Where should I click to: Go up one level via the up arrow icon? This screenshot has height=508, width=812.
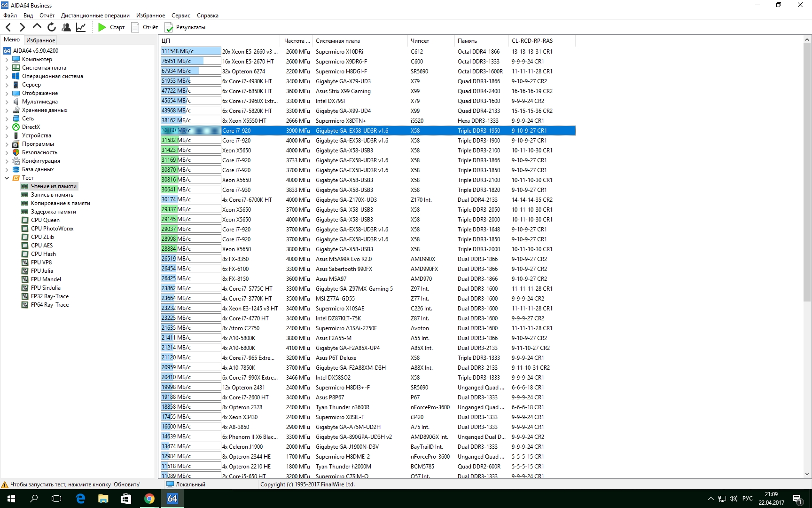(37, 26)
